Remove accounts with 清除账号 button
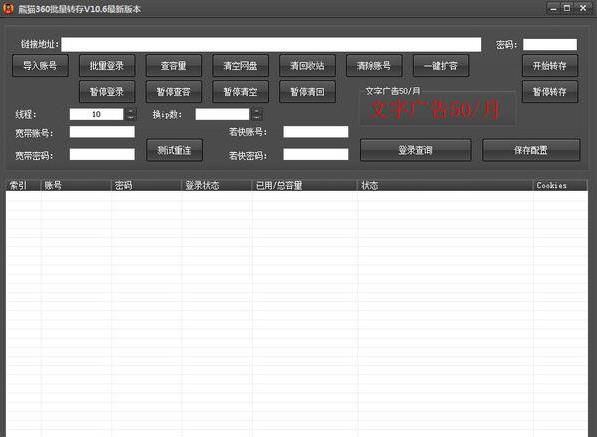This screenshot has width=597, height=437. coord(374,66)
